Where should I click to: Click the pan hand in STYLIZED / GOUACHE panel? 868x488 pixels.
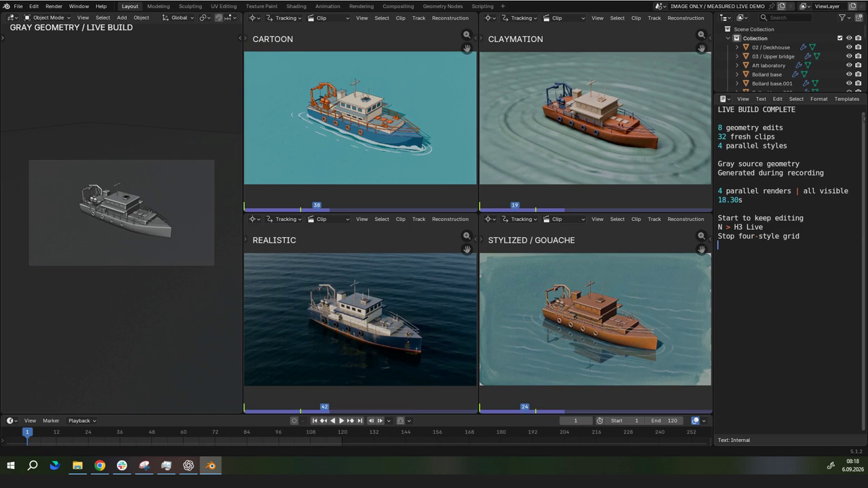coord(702,249)
